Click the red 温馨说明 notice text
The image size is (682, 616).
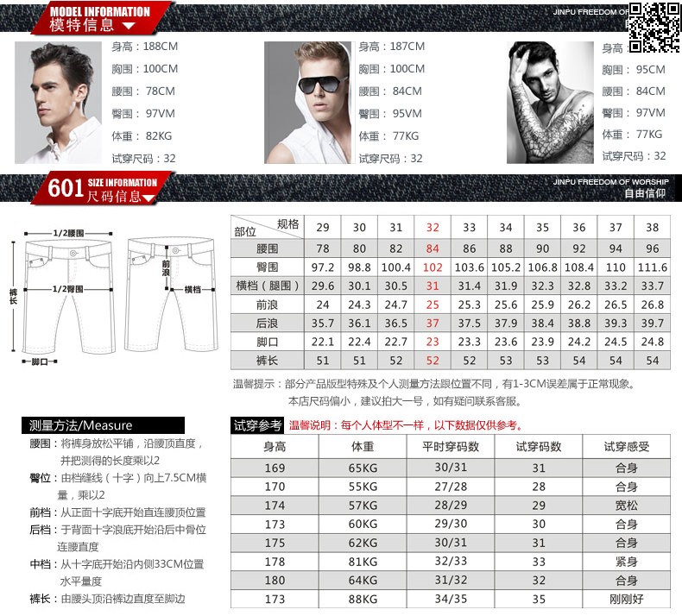pyautogui.click(x=406, y=425)
